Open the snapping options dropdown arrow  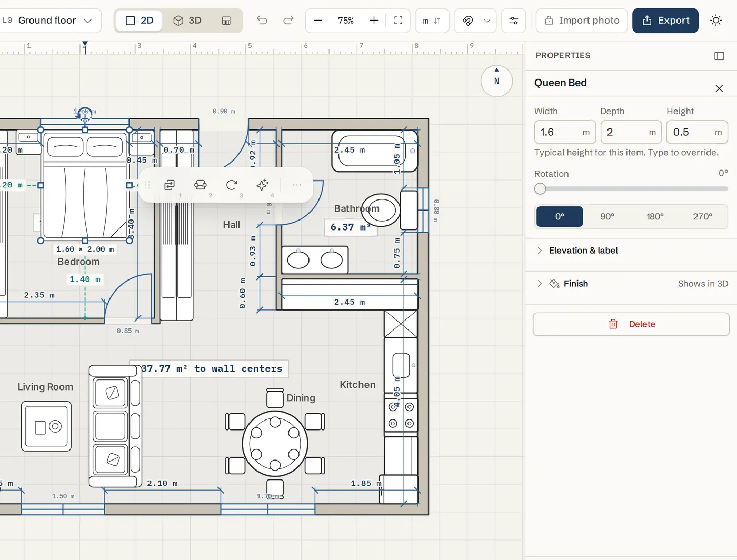(x=487, y=21)
